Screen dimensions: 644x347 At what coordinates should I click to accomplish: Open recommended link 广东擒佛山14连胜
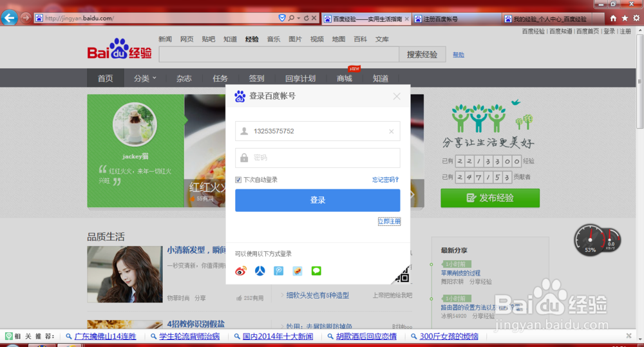(105, 336)
